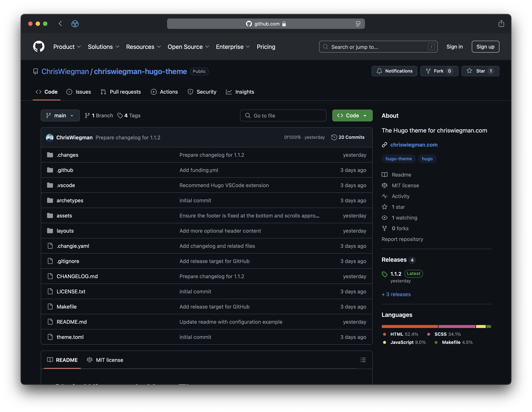Open the browser cube extension icon

(x=75, y=24)
